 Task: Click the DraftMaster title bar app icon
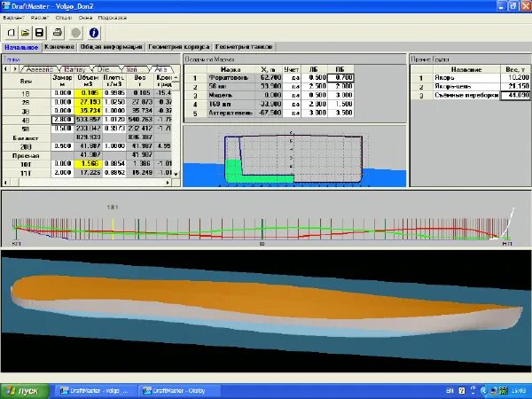pyautogui.click(x=6, y=6)
